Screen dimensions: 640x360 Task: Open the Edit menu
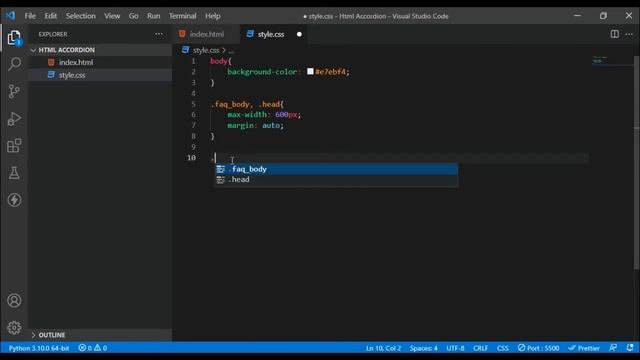[x=51, y=16]
